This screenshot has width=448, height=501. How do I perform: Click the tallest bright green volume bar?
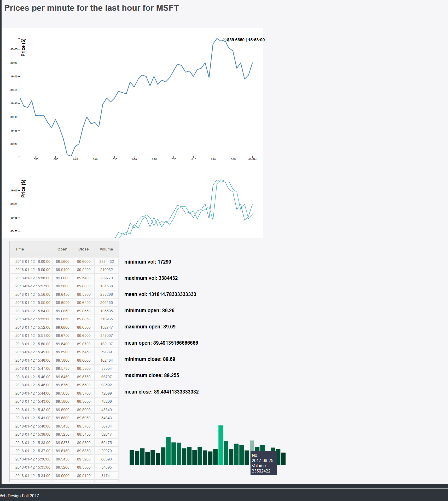(221, 445)
